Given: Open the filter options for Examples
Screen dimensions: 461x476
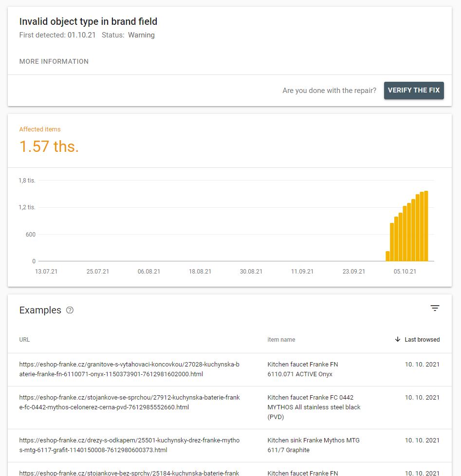Looking at the screenshot, I should coord(435,308).
